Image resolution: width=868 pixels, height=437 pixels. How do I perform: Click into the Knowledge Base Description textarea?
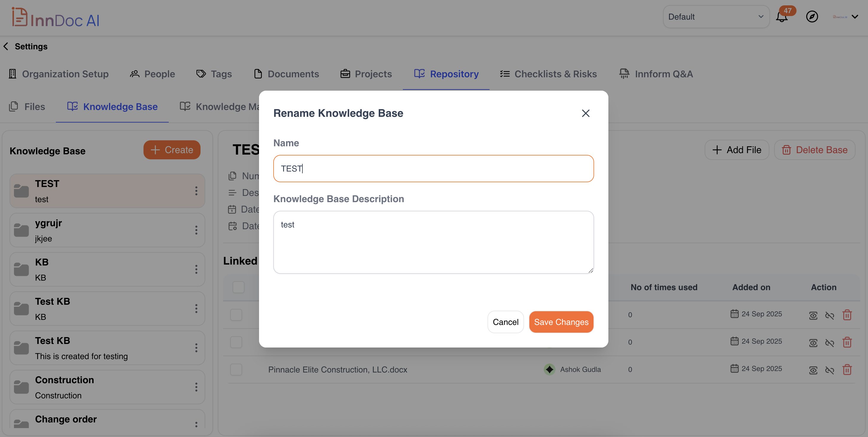tap(433, 242)
